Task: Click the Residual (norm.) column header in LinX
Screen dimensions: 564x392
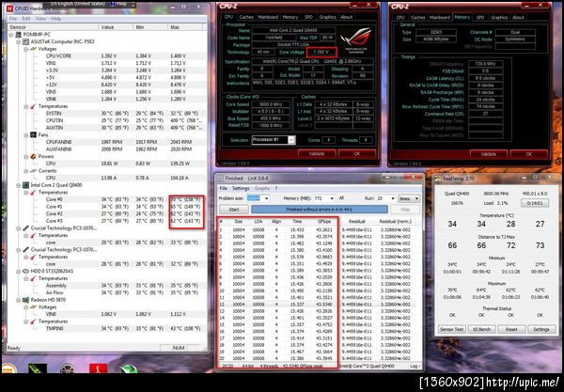Action: point(395,222)
